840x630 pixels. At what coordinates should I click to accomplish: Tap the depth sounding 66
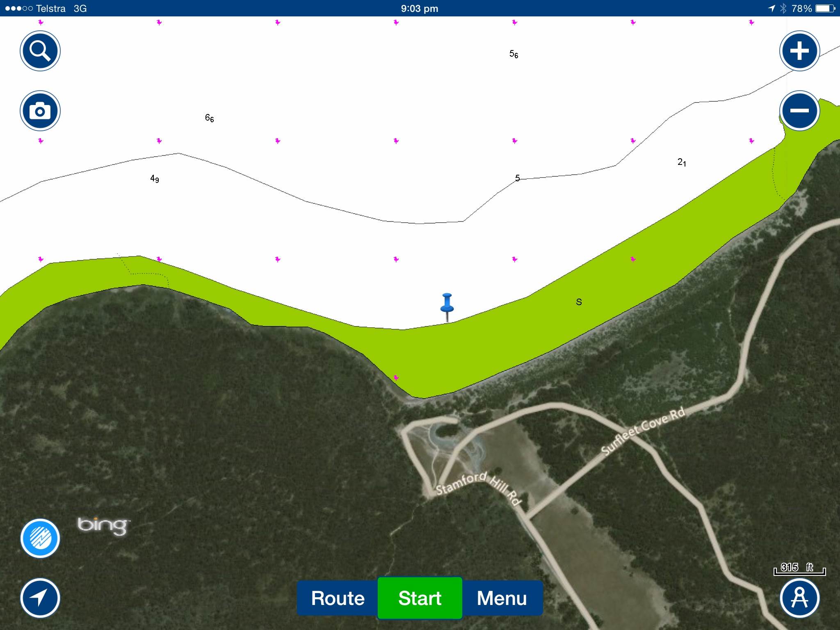pyautogui.click(x=209, y=118)
